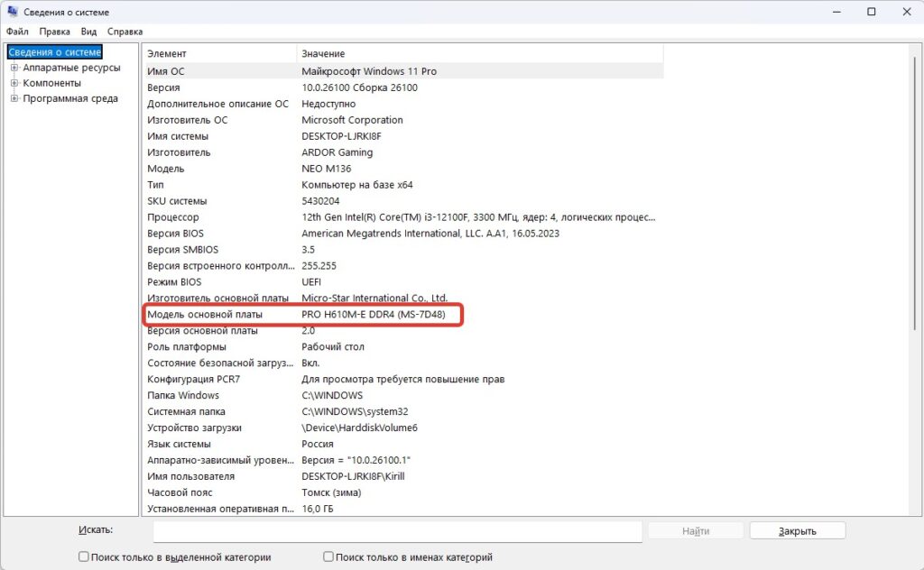Select the Роль платформы row
Image resolution: width=924 pixels, height=570 pixels.
coord(403,347)
